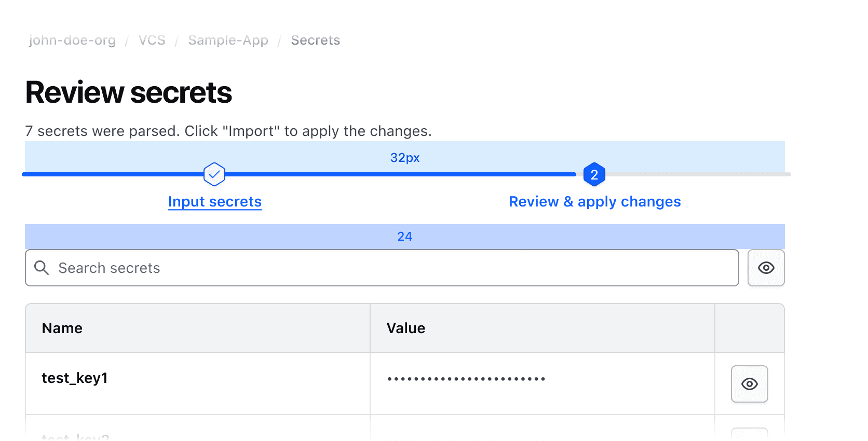Click the completed step checkmark hexagon icon
This screenshot has width=868, height=441.
coord(214,174)
